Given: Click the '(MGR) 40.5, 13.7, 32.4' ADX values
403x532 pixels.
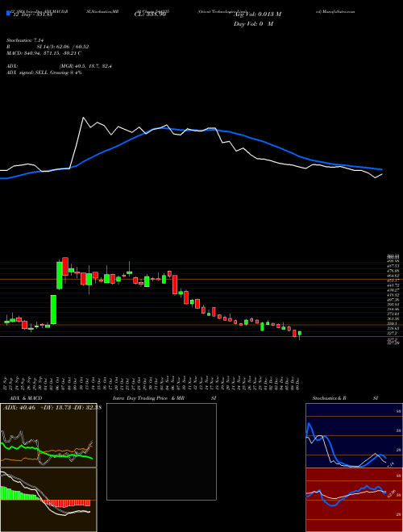Looking at the screenshot, I should tap(85, 66).
